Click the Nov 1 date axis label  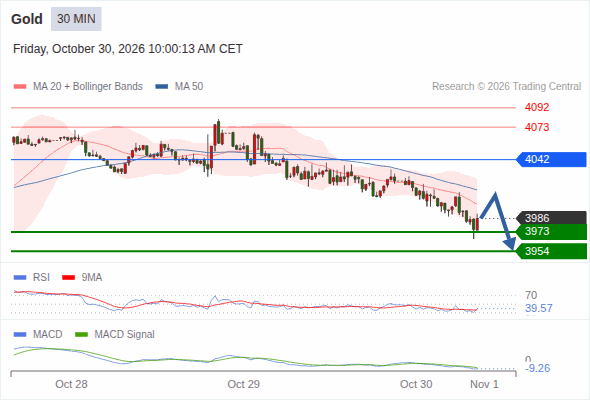click(x=484, y=384)
